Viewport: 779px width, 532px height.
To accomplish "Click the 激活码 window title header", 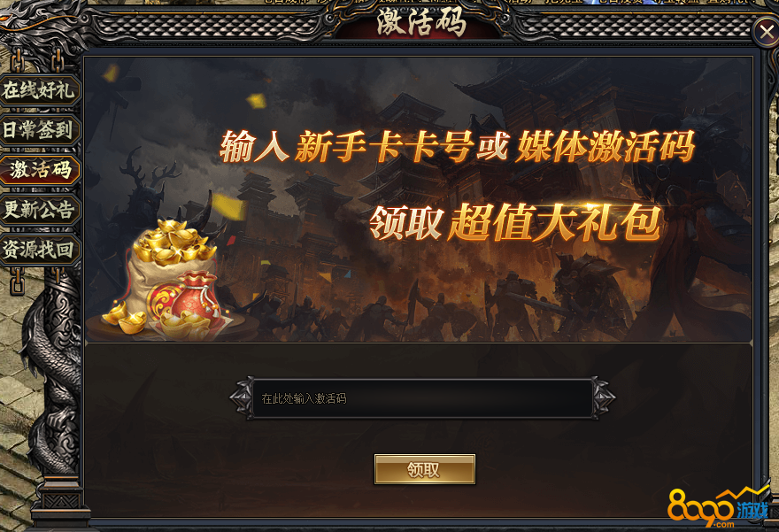I will pos(421,22).
